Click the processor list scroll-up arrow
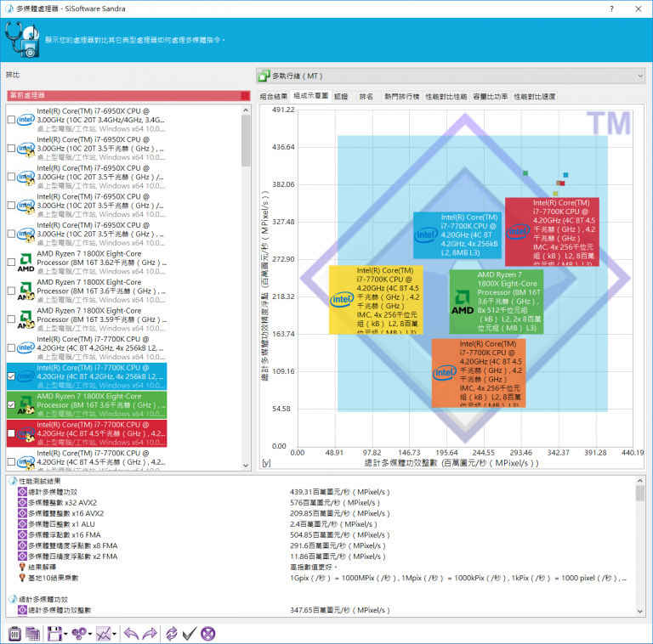Viewport: 653px width, 644px height. pyautogui.click(x=246, y=110)
